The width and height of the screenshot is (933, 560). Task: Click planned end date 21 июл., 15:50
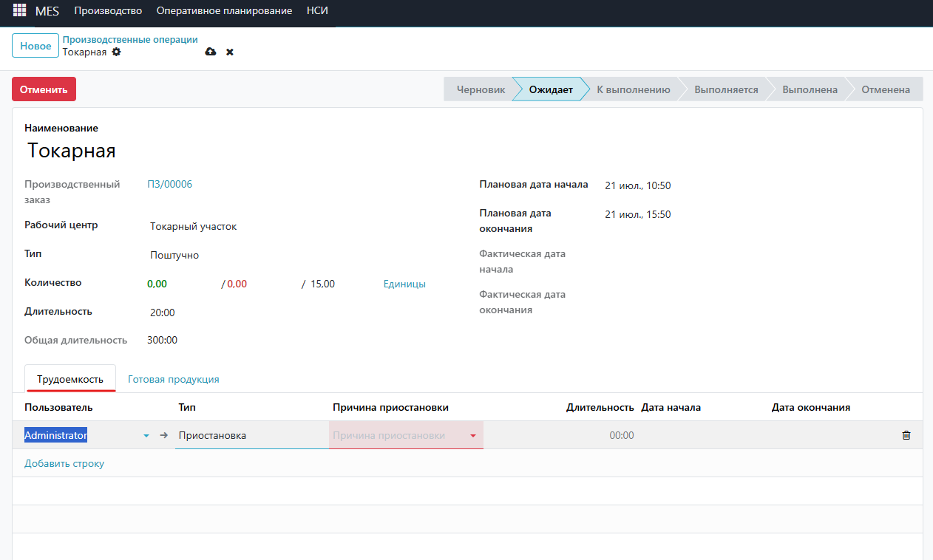(638, 214)
